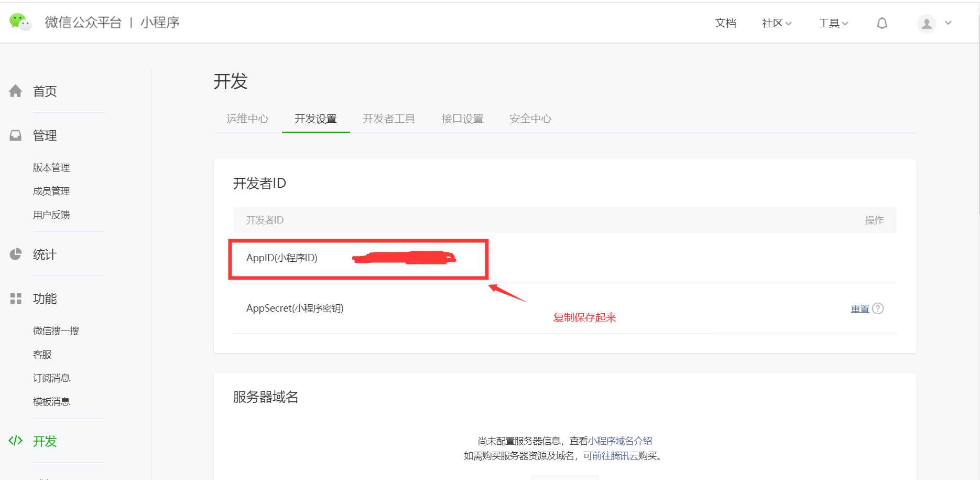Click the 服务器域名 section heading
Image resolution: width=980 pixels, height=480 pixels.
pyautogui.click(x=266, y=397)
